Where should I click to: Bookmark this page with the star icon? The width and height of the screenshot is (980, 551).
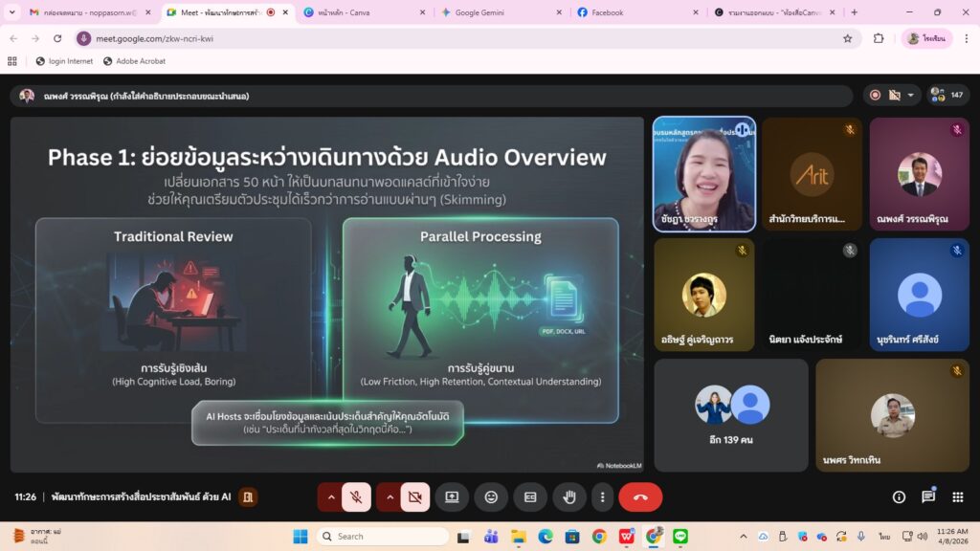click(x=847, y=38)
